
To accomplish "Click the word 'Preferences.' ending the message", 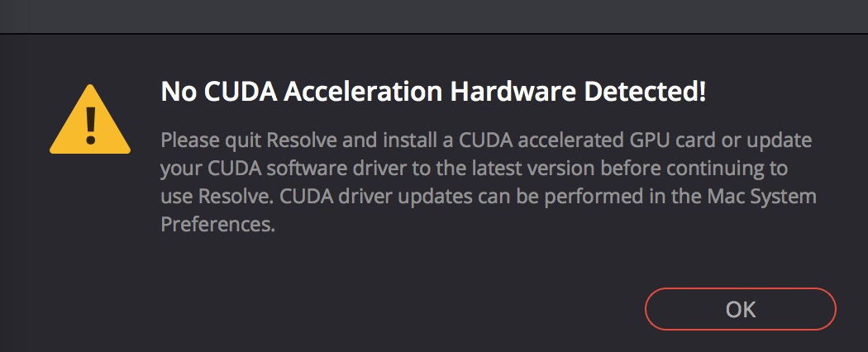I will tap(218, 225).
